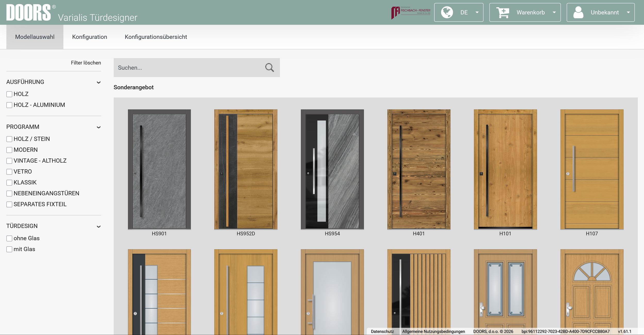This screenshot has height=335, width=644.
Task: Open Allgemeine Nutzungsbedingungen link
Action: (x=434, y=331)
